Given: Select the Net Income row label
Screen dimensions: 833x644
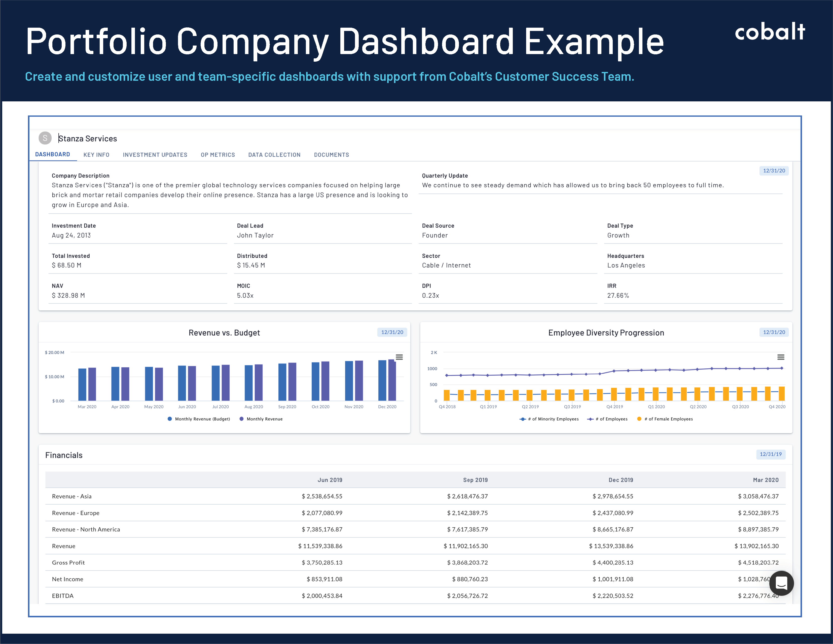Looking at the screenshot, I should pyautogui.click(x=67, y=579).
